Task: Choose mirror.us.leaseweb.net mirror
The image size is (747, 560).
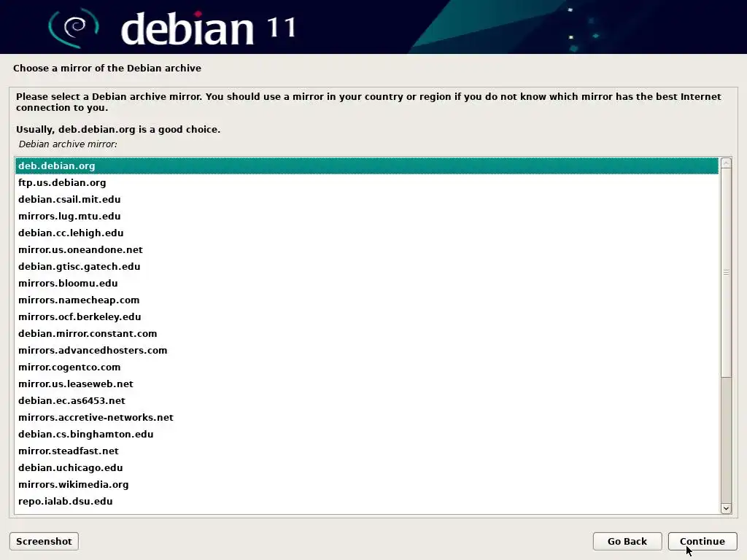Action: [x=366, y=384]
